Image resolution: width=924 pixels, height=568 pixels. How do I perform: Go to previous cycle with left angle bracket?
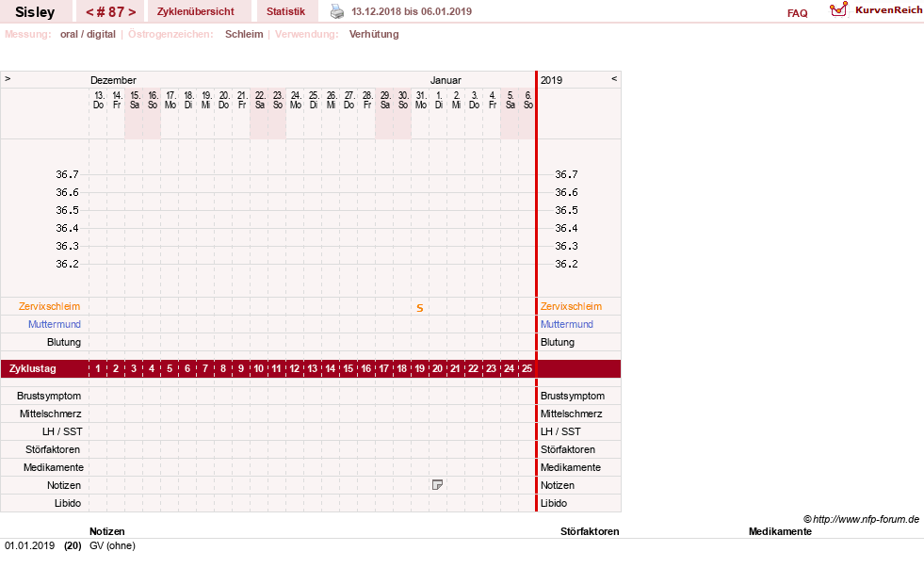point(90,12)
